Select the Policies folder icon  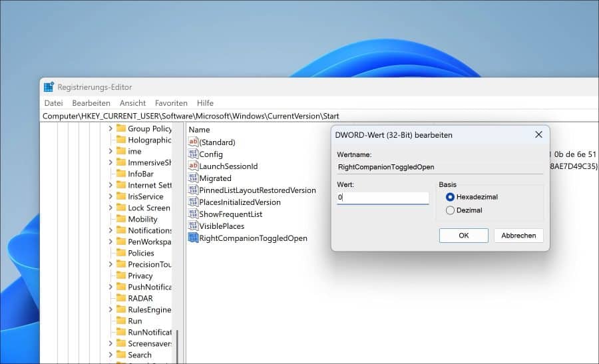point(121,253)
